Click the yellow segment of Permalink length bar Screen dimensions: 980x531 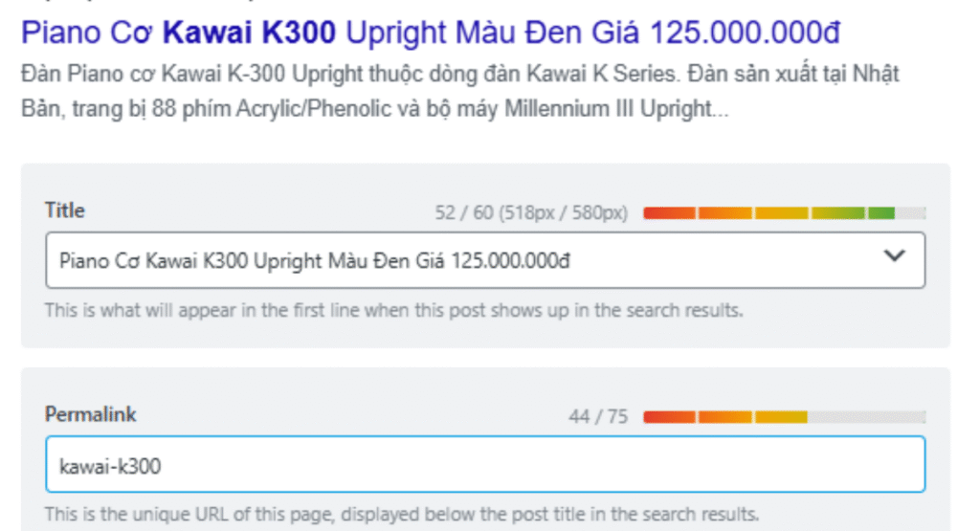780,416
